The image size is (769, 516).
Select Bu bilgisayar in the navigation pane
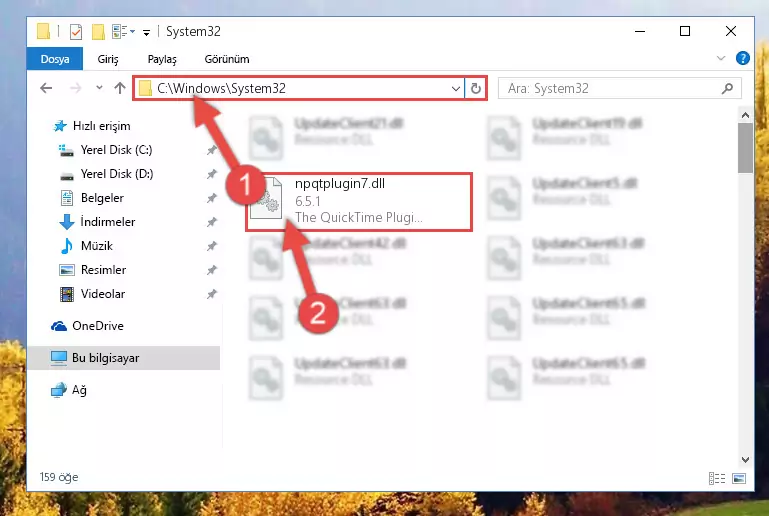[124, 358]
